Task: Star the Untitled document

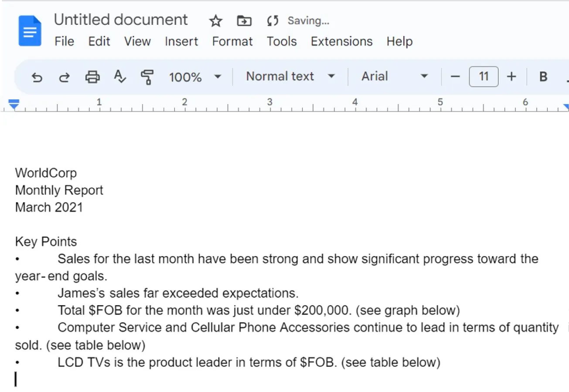Action: 215,20
